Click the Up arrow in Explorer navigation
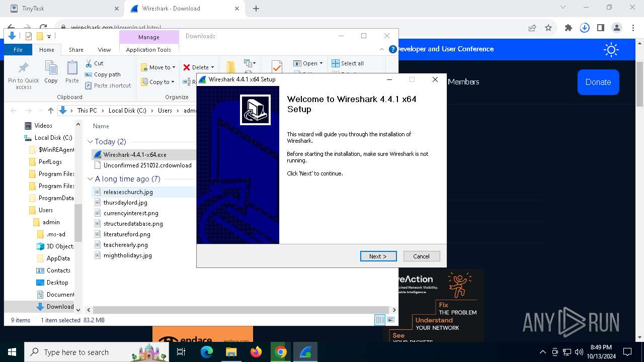 coord(50,111)
